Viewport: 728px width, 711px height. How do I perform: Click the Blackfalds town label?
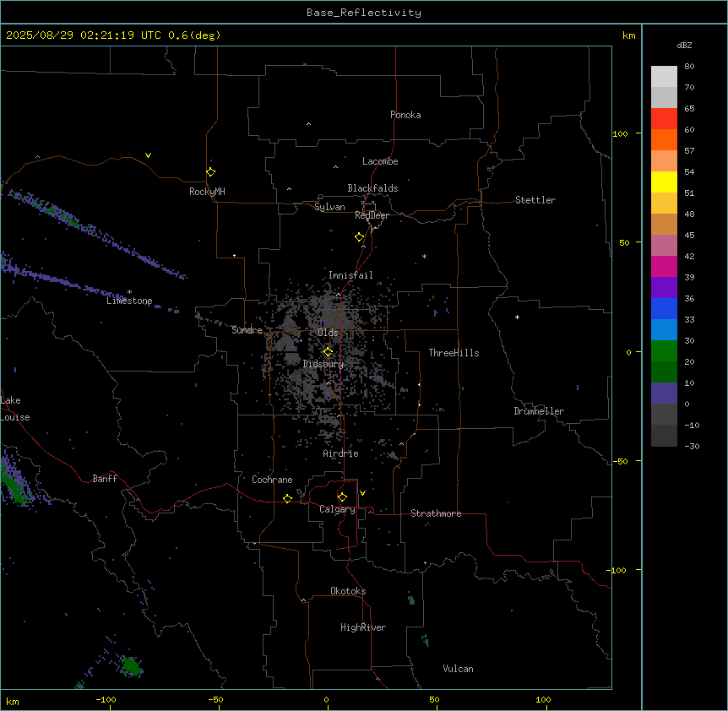pos(372,188)
